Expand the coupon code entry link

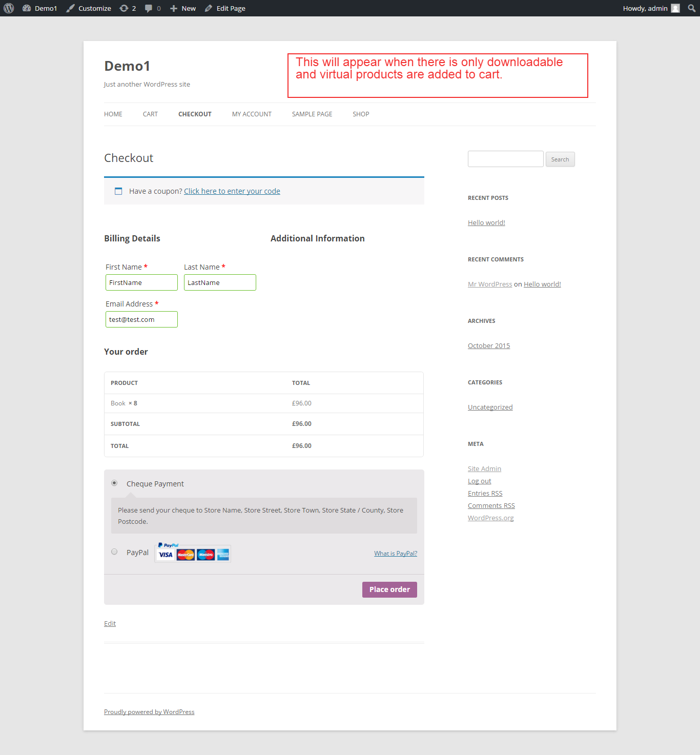tap(232, 191)
